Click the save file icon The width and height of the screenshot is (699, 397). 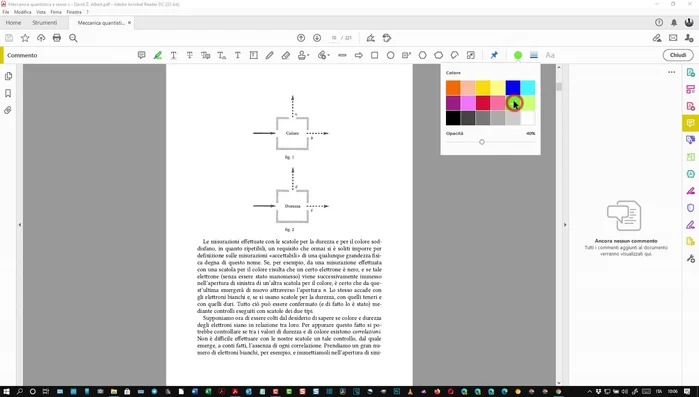[9, 38]
